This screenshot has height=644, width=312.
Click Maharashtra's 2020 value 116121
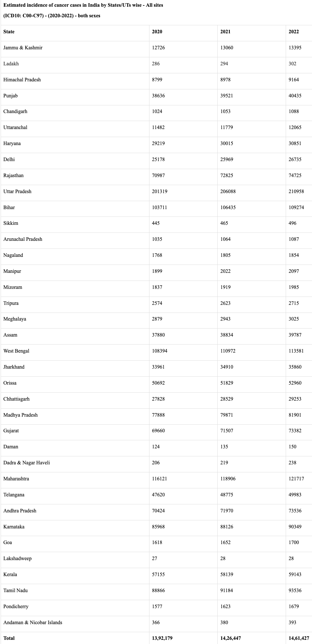pyautogui.click(x=160, y=479)
